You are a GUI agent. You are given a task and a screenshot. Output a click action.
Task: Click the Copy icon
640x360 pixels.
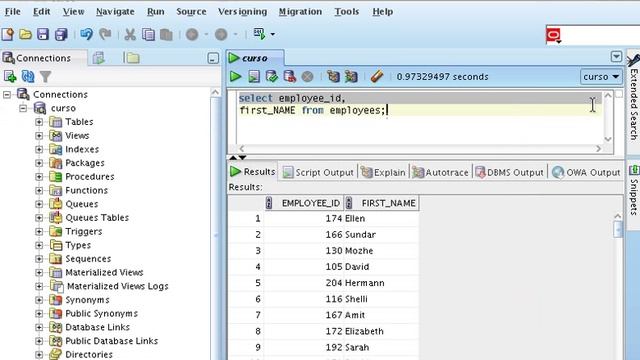pyautogui.click(x=148, y=34)
